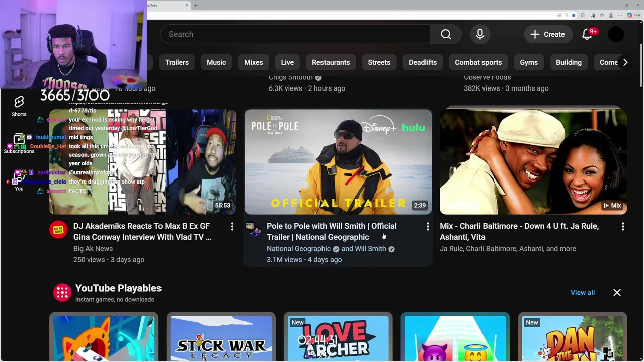Click the National Geographic channel avatar

pyautogui.click(x=253, y=230)
